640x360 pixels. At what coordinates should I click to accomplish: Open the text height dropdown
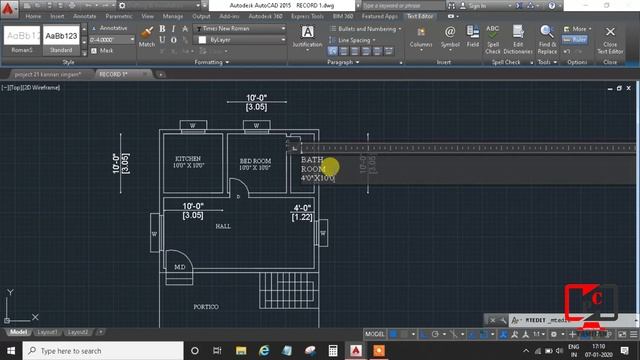pyautogui.click(x=132, y=40)
